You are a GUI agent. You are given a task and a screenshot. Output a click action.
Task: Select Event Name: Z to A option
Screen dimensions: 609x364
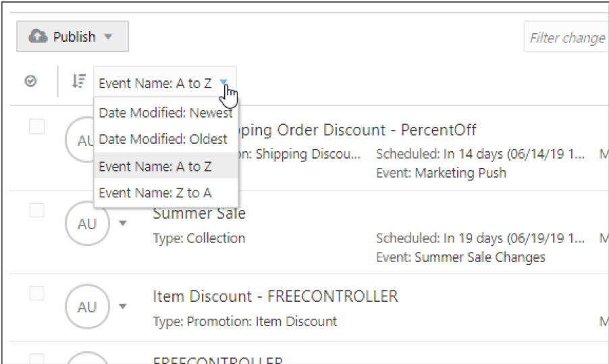click(x=155, y=192)
